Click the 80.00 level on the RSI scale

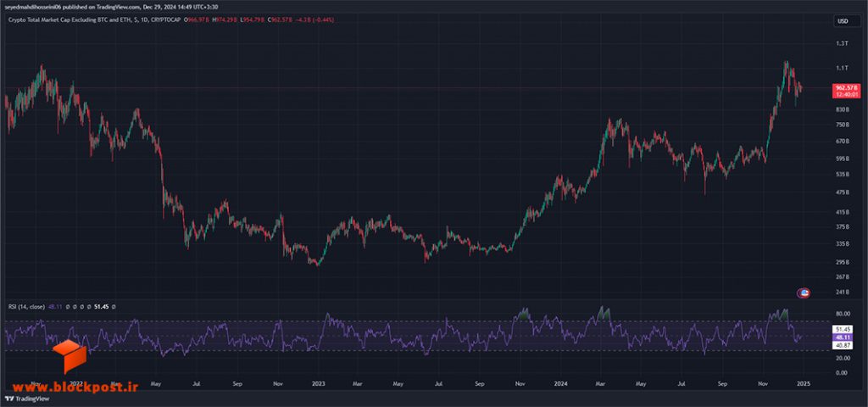tap(842, 312)
